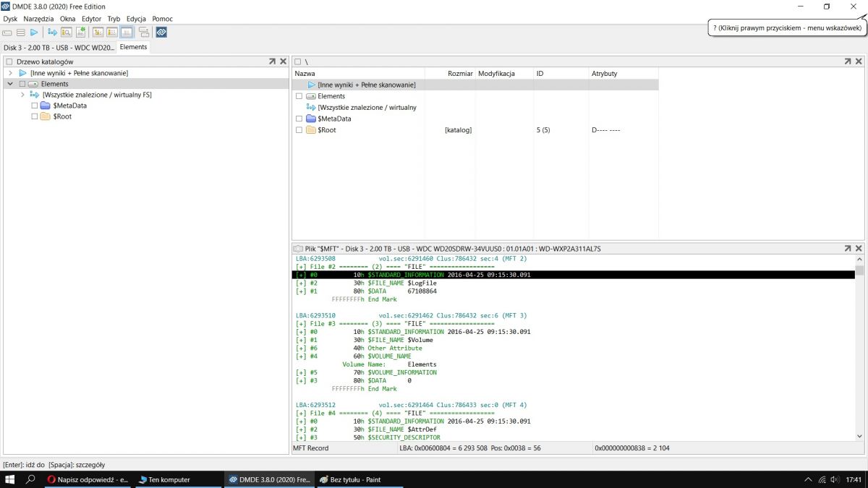Close the $MFT editor panel

click(859, 248)
